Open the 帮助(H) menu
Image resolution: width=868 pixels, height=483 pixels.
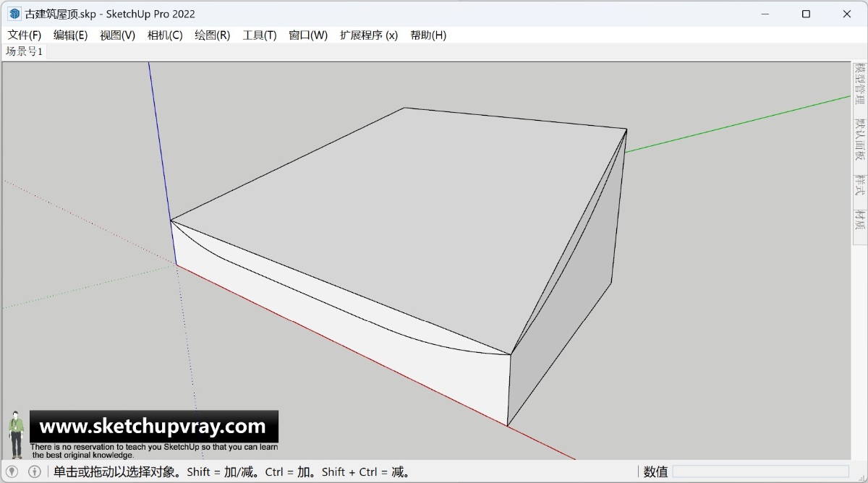pyautogui.click(x=429, y=34)
